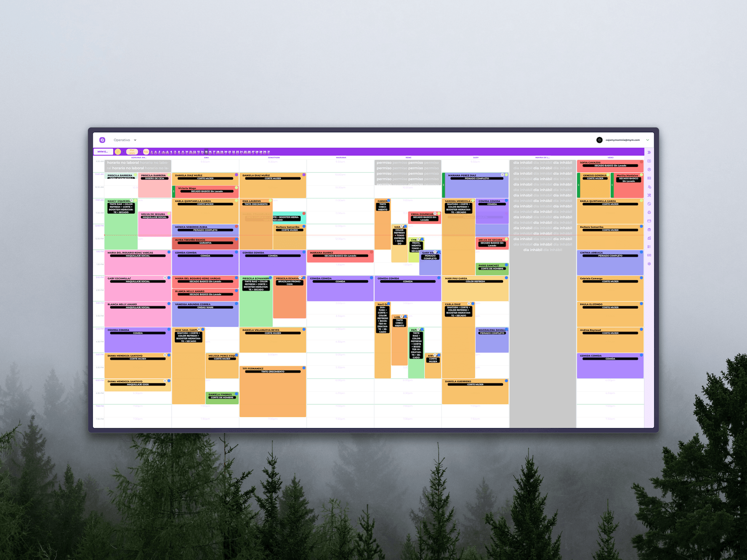Viewport: 747px width, 560px height.
Task: Click the purple app logo icon
Action: pos(102,140)
